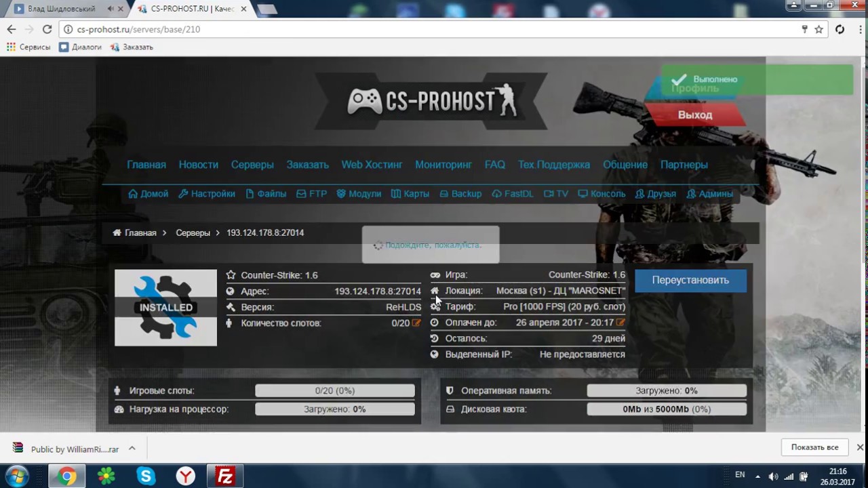Switch to the Влад Шидловський tab
The width and height of the screenshot is (868, 488).
[x=66, y=9]
